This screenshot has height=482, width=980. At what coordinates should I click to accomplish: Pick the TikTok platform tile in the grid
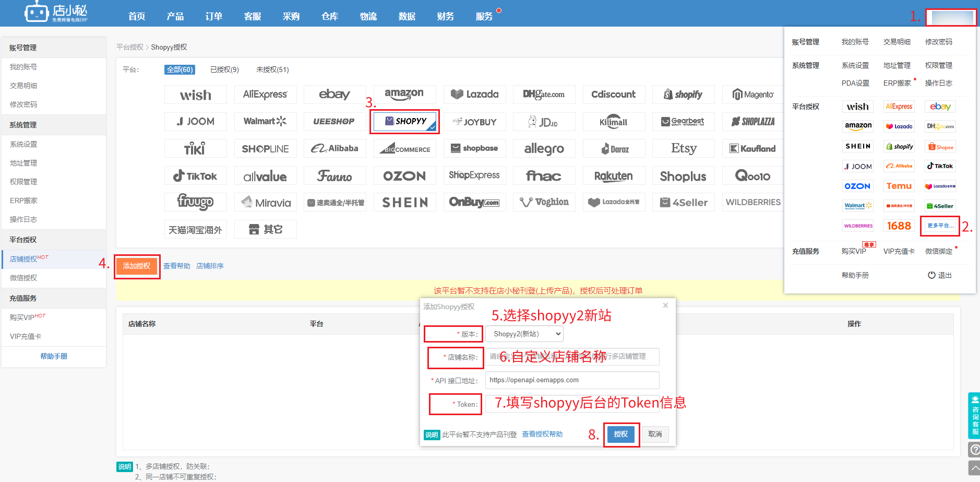tap(196, 176)
